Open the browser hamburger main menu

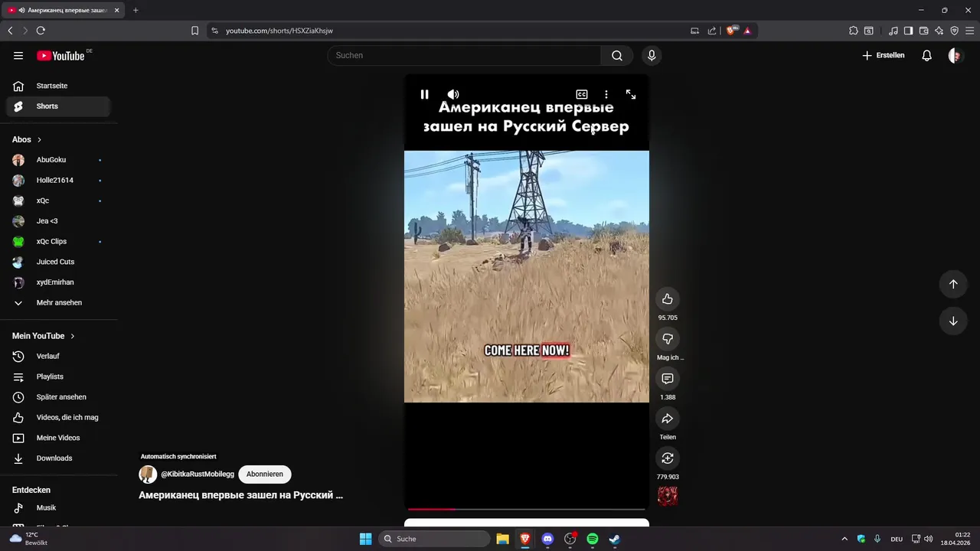(969, 31)
